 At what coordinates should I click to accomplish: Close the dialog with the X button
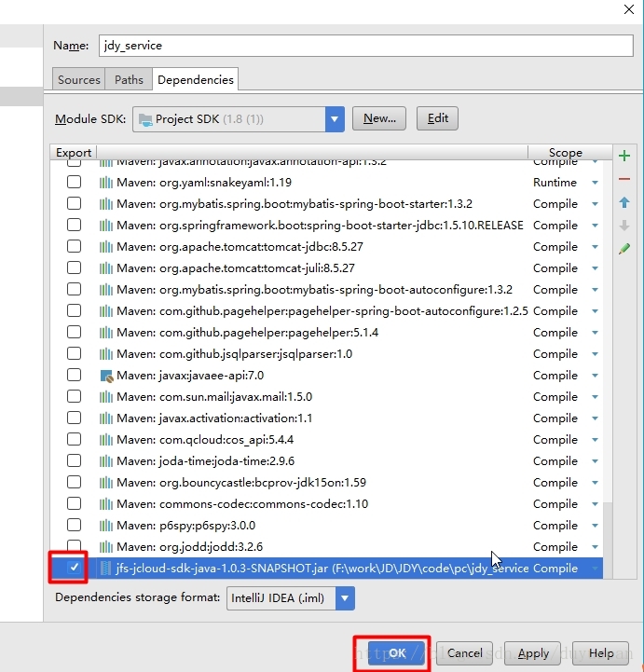628,9
